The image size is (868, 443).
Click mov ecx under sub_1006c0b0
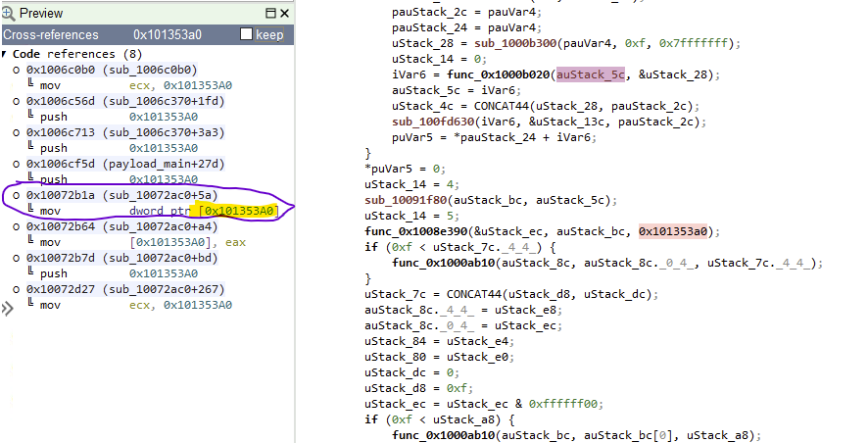click(135, 86)
